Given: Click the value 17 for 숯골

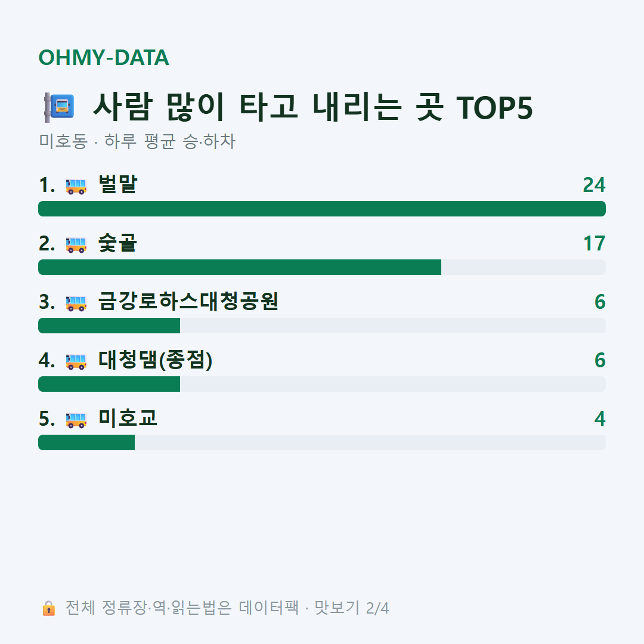Looking at the screenshot, I should [595, 243].
